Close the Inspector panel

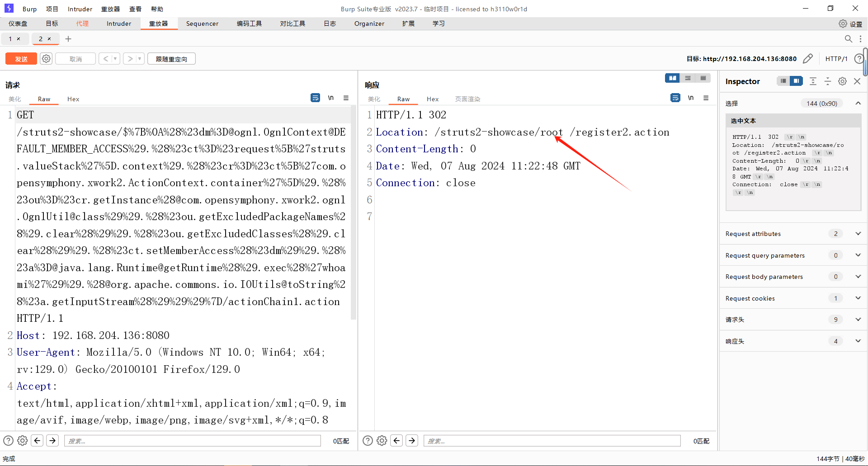(857, 81)
